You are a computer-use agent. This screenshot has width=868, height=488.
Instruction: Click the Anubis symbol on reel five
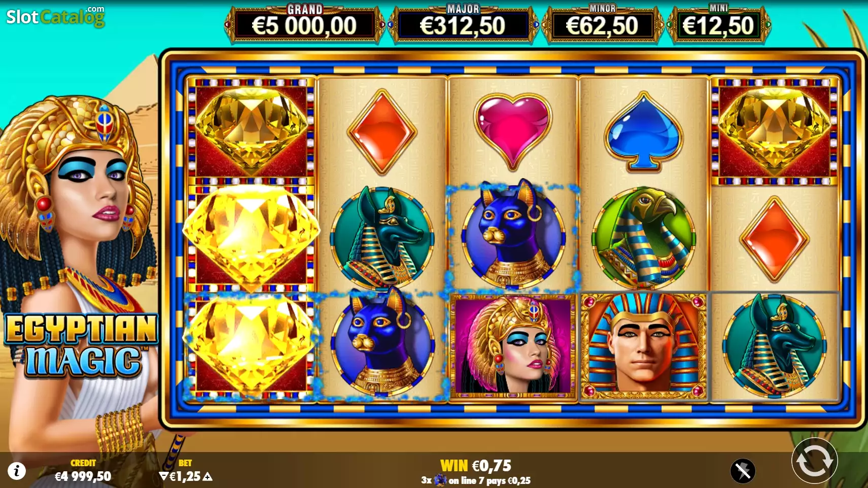tap(774, 346)
